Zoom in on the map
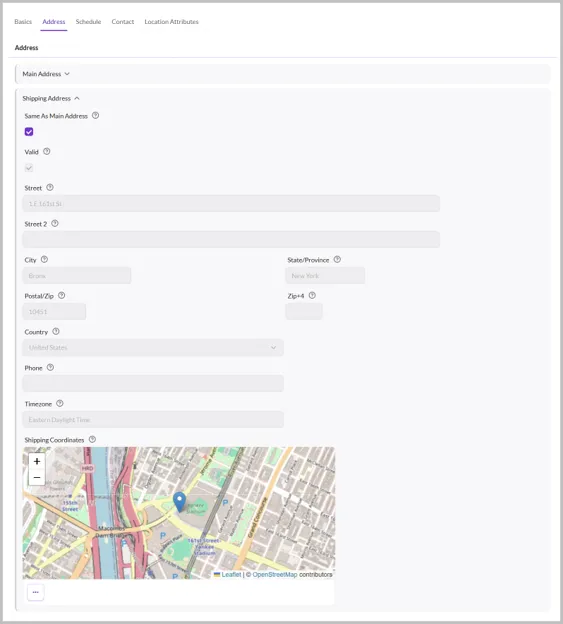The width and height of the screenshot is (563, 624). (x=37, y=461)
